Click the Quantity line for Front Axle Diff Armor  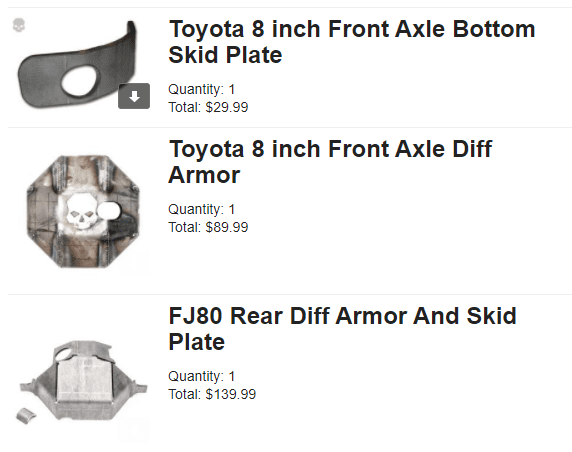tap(202, 209)
